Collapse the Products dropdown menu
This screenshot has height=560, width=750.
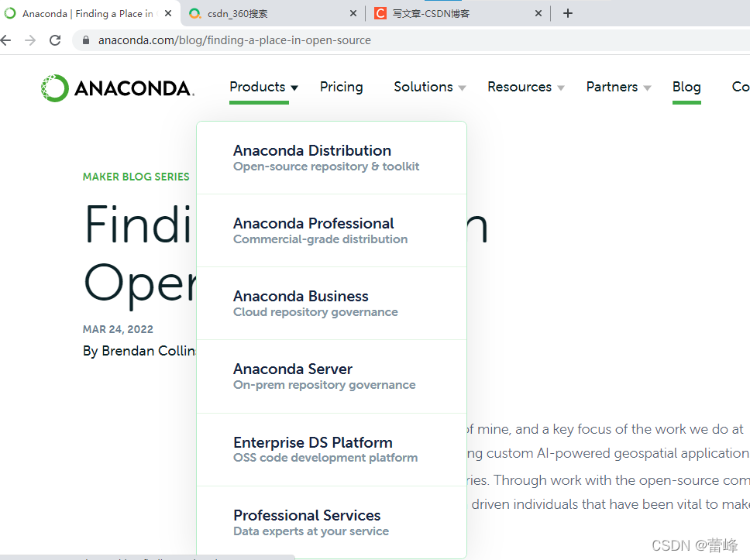(263, 87)
